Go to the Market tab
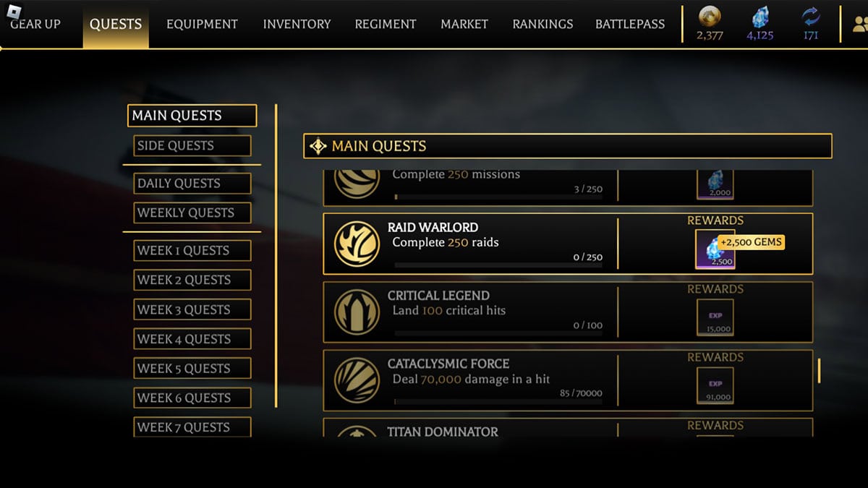This screenshot has height=488, width=868. point(464,24)
